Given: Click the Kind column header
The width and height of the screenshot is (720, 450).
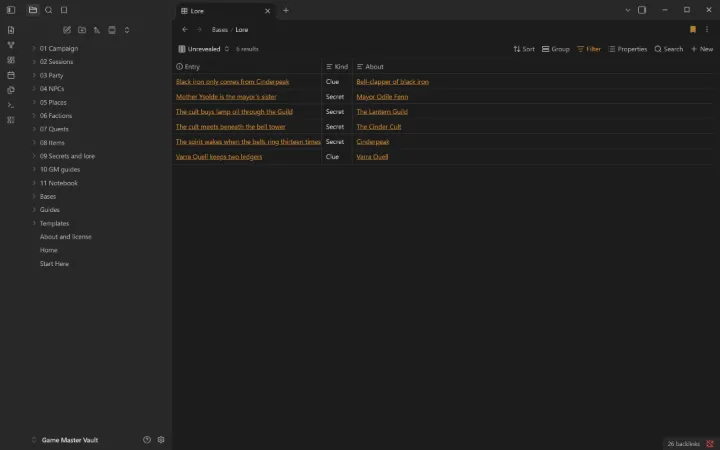Looking at the screenshot, I should 337,67.
